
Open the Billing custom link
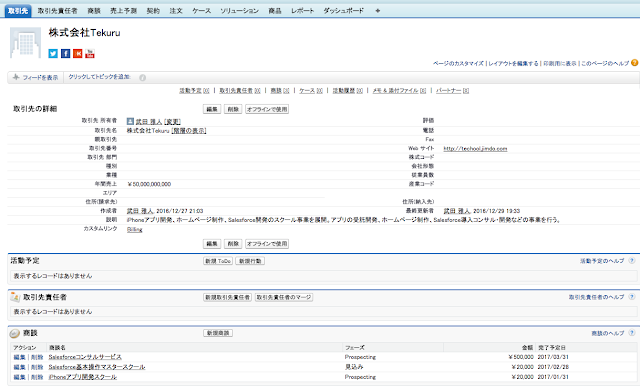(135, 229)
